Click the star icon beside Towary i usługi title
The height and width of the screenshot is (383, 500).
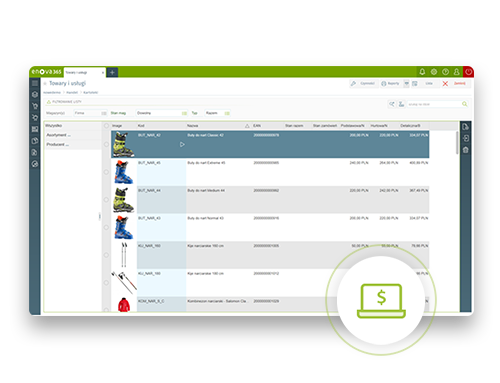point(45,84)
